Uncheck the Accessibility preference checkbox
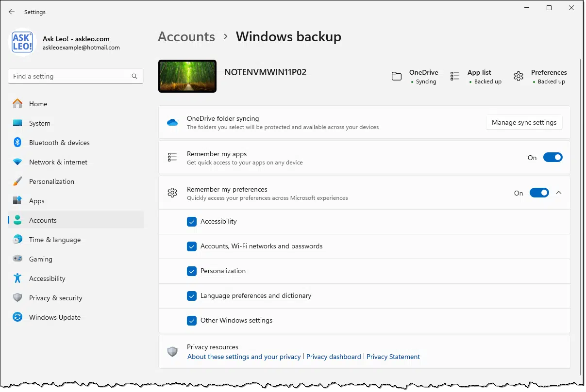586x392 pixels. [191, 222]
